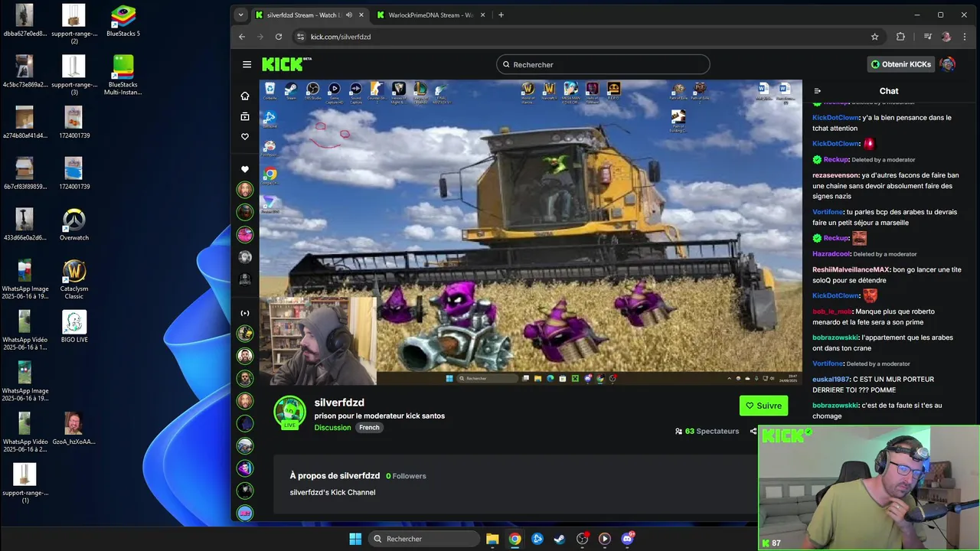Screen dimensions: 980x551
Task: Open File Explorer from the taskbar
Action: [x=492, y=539]
